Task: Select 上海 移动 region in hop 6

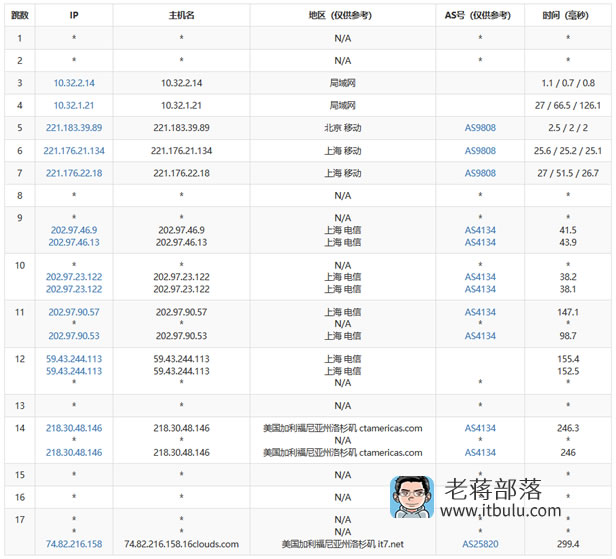Action: tap(343, 150)
